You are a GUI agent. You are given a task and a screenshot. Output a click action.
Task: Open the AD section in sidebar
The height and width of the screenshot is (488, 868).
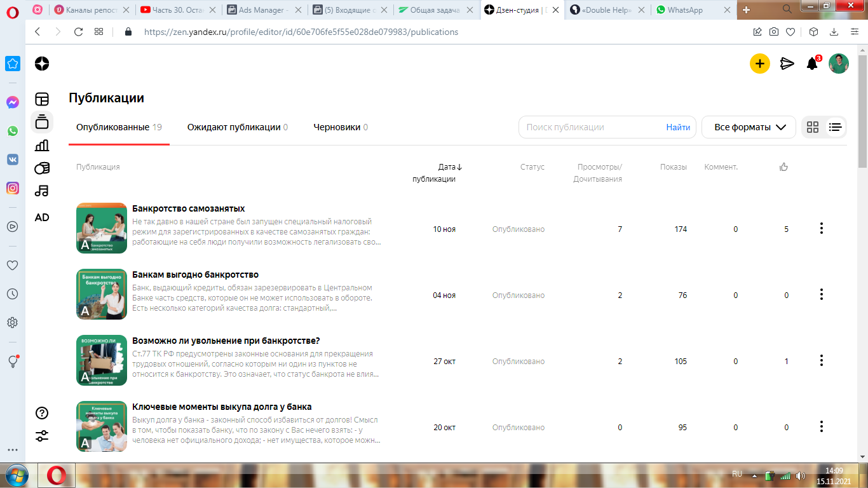click(42, 217)
